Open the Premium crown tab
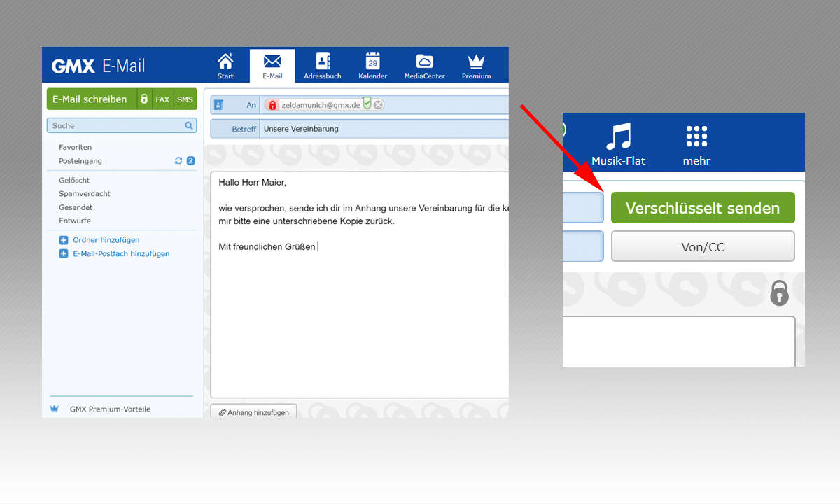The height and width of the screenshot is (504, 840). (476, 66)
